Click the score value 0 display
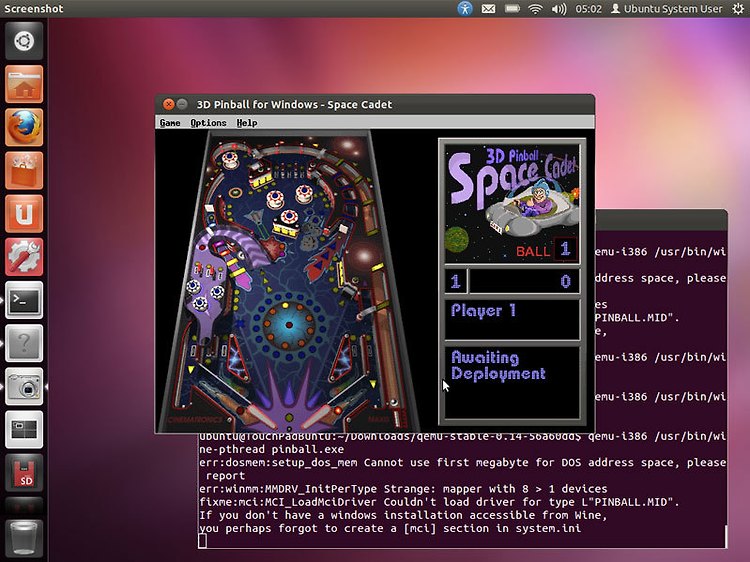750x562 pixels. coord(565,281)
